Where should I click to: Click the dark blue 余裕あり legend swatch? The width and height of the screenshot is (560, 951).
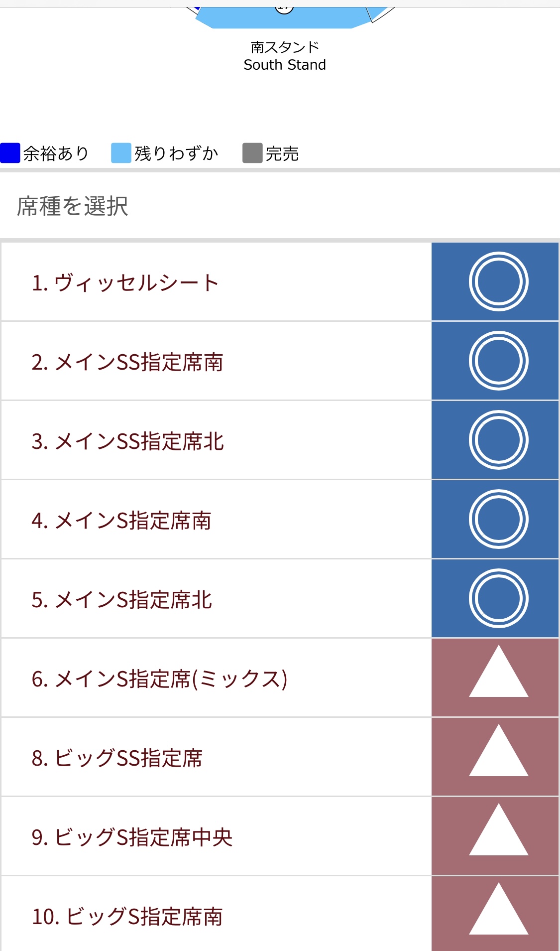tap(10, 153)
